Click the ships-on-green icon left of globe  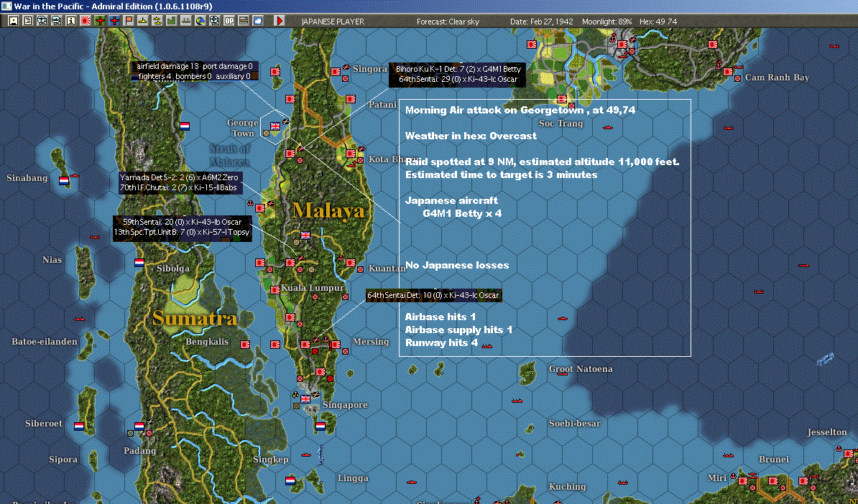[x=185, y=21]
